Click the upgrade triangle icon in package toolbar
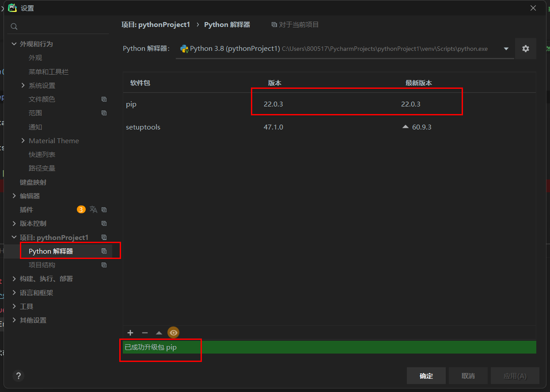Screen dimensions: 550x392 click(x=159, y=333)
